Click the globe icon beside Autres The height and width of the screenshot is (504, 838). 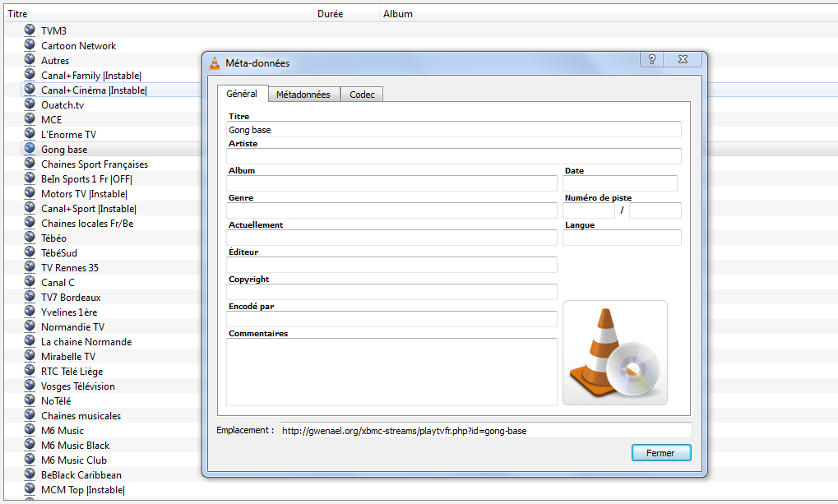tap(30, 60)
